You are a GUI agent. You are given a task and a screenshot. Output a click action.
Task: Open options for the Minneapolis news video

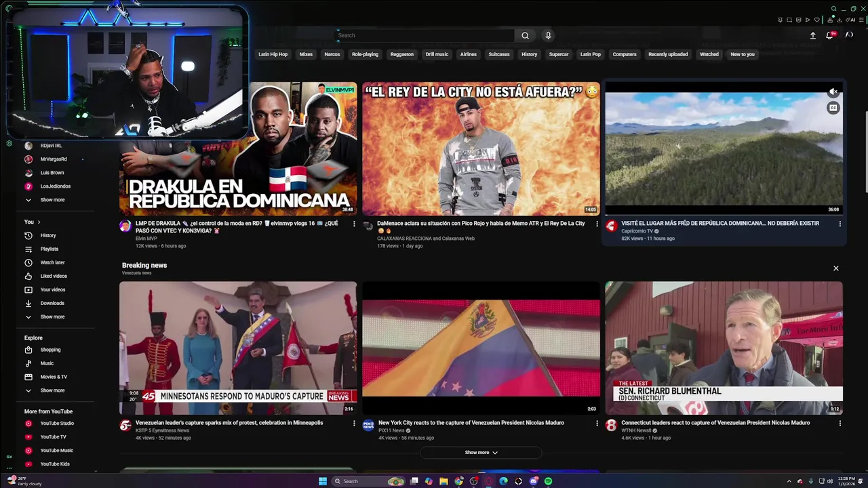click(x=354, y=423)
